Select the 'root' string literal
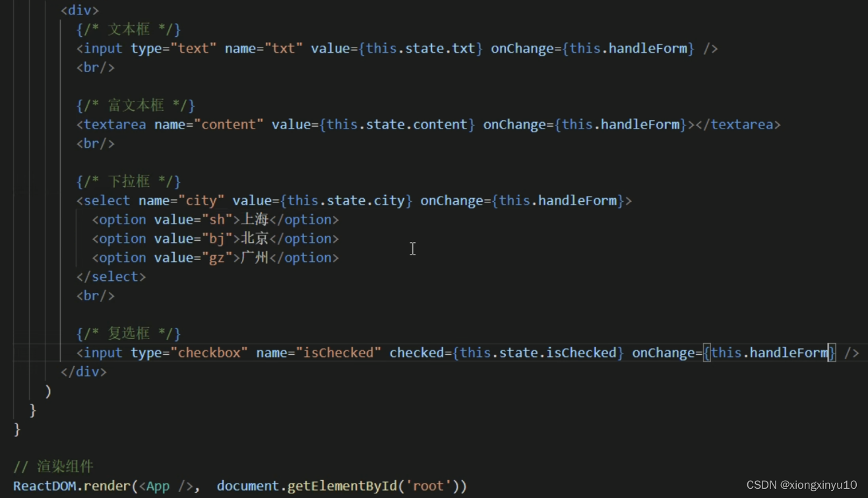868x498 pixels. click(x=429, y=485)
